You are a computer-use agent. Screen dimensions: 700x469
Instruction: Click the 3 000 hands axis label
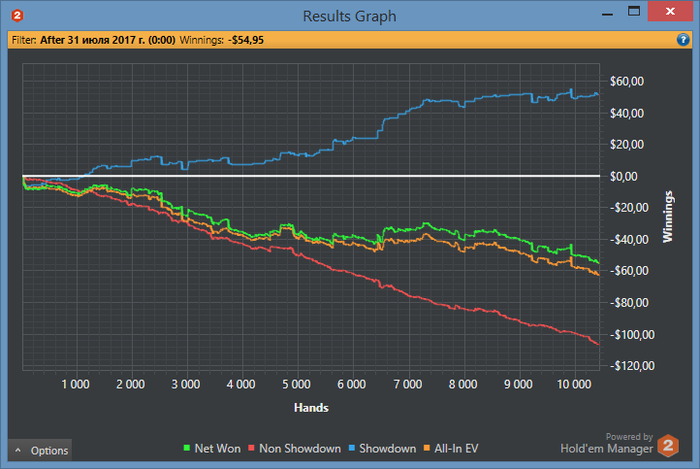click(x=186, y=384)
